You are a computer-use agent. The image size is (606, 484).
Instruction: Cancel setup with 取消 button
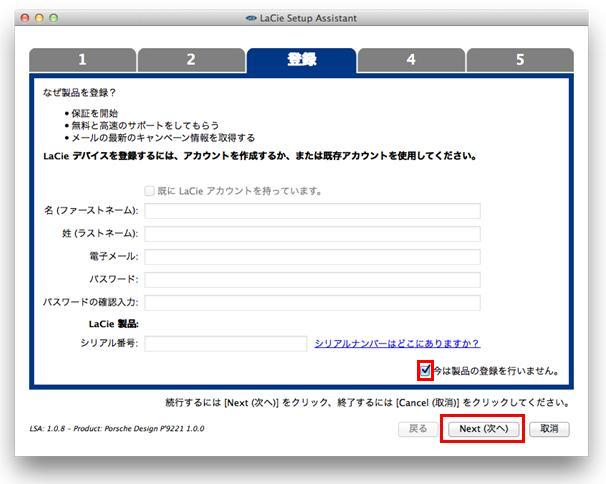[549, 429]
